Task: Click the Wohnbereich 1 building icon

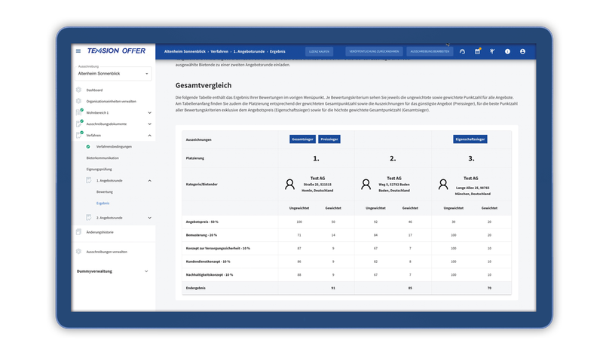Action: [79, 112]
